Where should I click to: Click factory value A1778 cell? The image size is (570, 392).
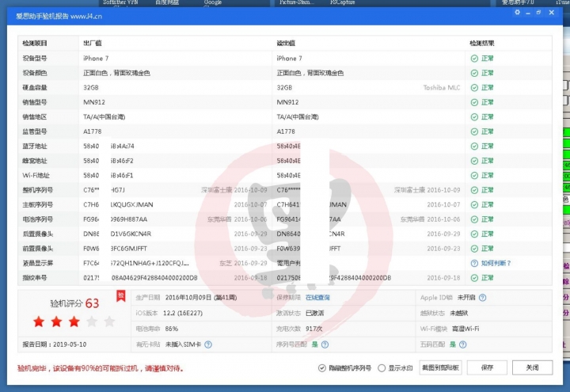tap(93, 131)
